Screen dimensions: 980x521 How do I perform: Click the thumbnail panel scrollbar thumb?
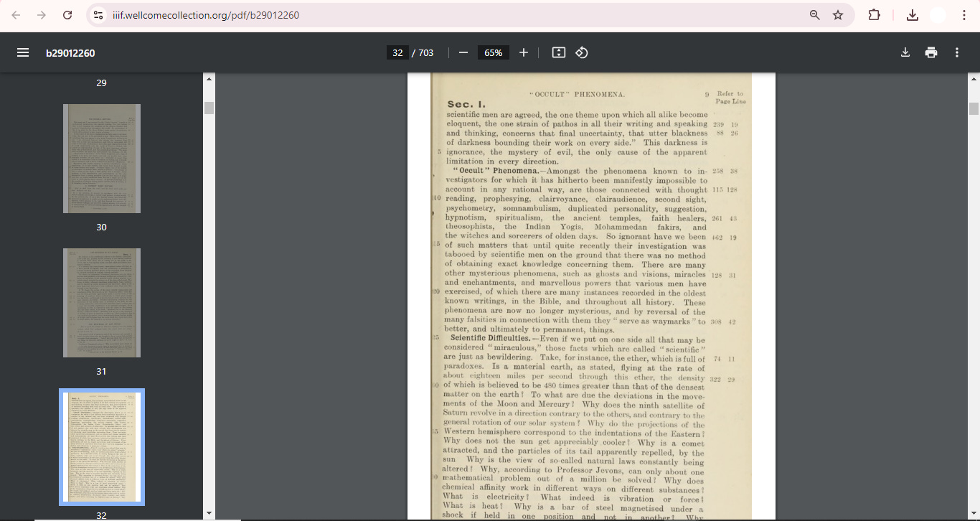pos(209,108)
